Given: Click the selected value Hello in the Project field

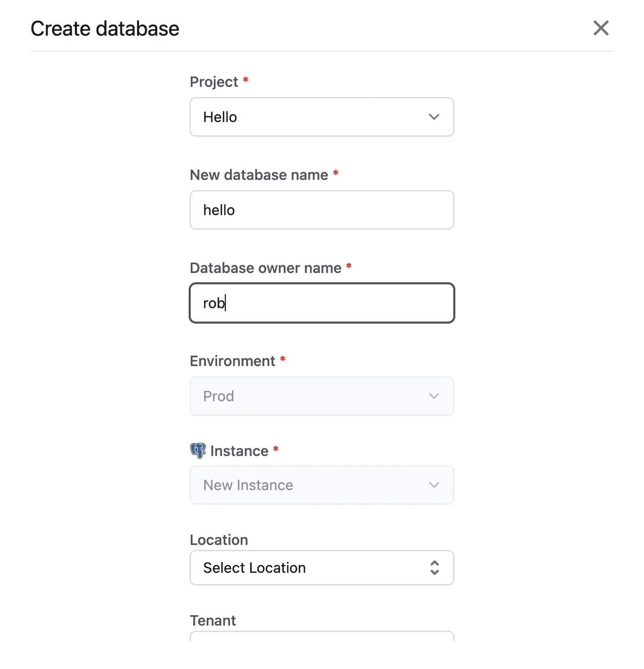Looking at the screenshot, I should [220, 117].
